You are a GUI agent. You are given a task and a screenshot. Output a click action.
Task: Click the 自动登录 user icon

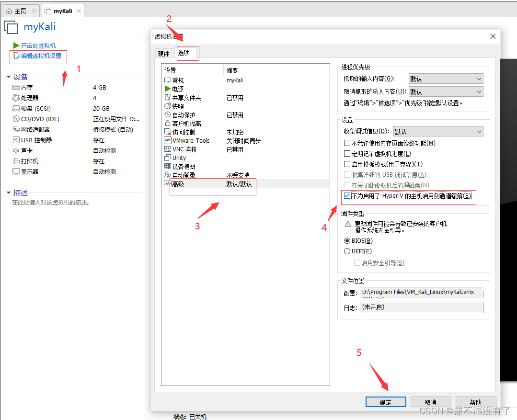click(x=168, y=175)
